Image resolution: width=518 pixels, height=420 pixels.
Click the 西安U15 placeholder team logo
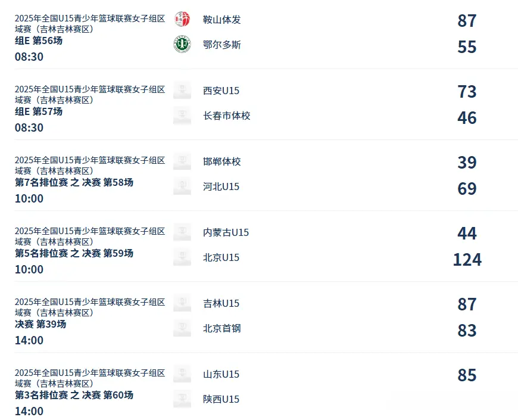click(182, 91)
